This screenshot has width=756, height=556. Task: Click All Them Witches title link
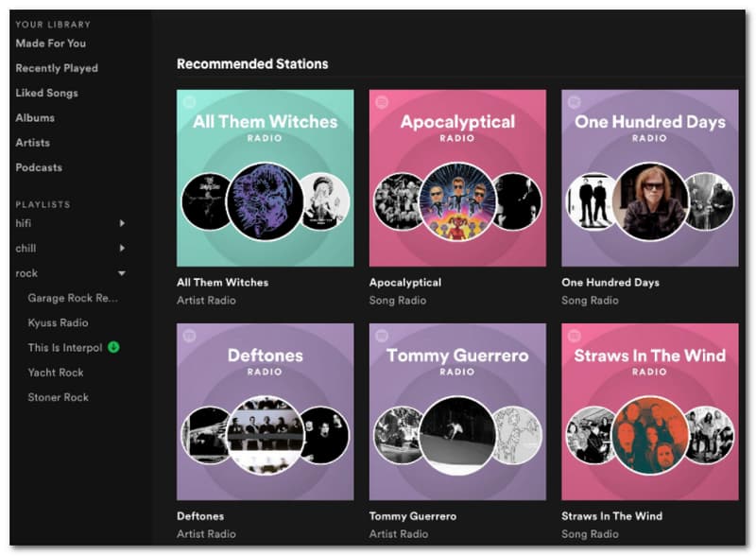(x=222, y=283)
